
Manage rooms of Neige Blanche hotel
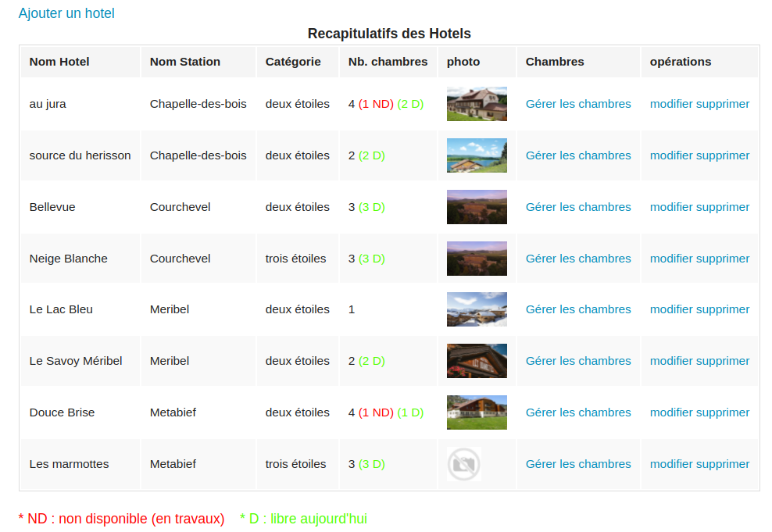578,259
